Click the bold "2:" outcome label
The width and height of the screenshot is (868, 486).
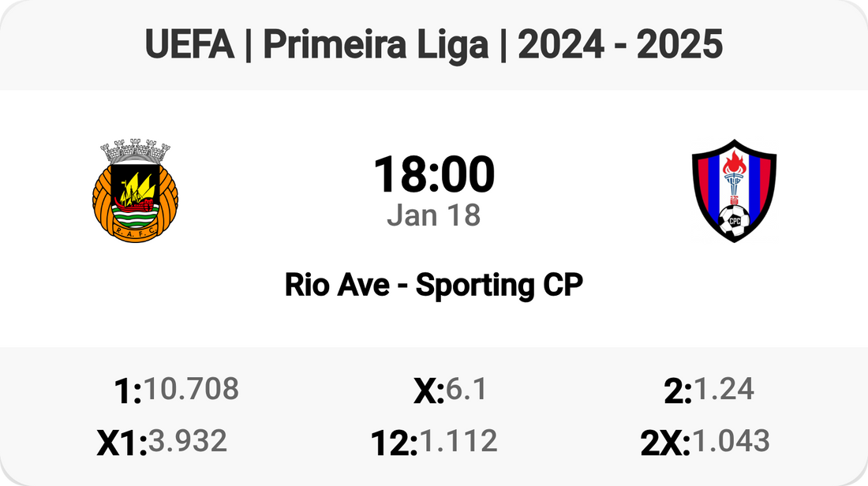tap(678, 391)
